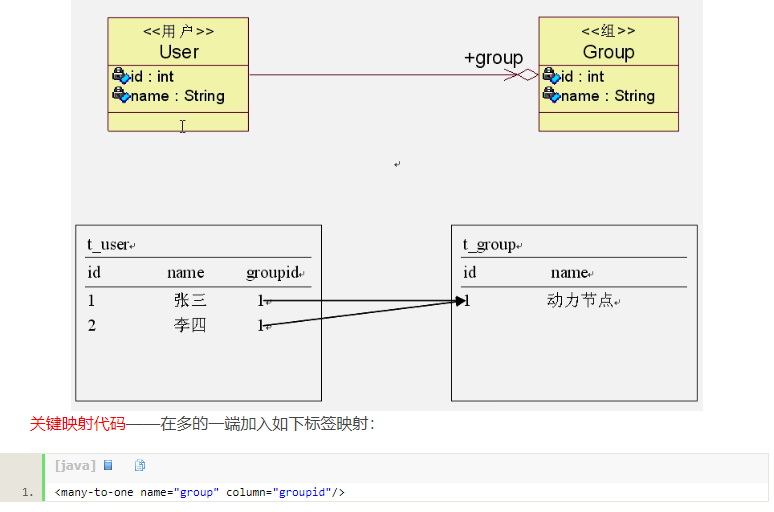Click the 动力节点 cell in t_group table
The height and width of the screenshot is (512, 774).
(580, 300)
